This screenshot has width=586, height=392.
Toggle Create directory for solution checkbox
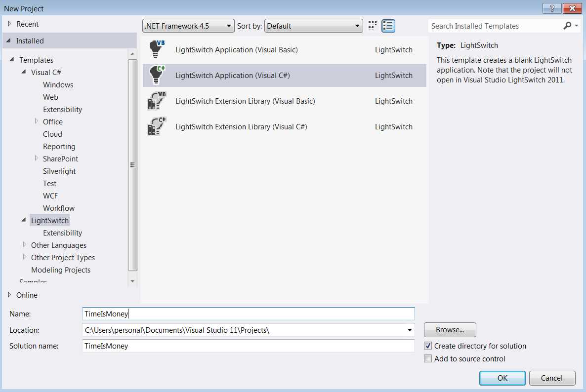pyautogui.click(x=428, y=346)
